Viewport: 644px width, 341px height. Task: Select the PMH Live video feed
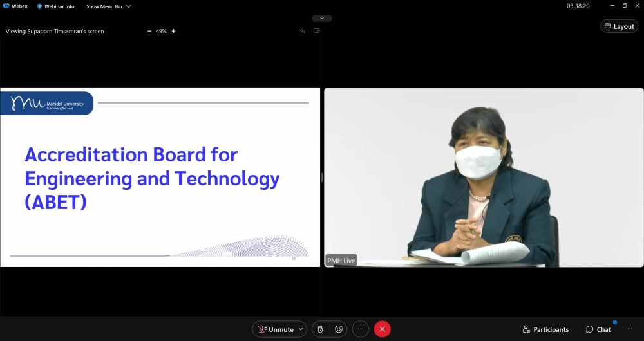pos(484,177)
